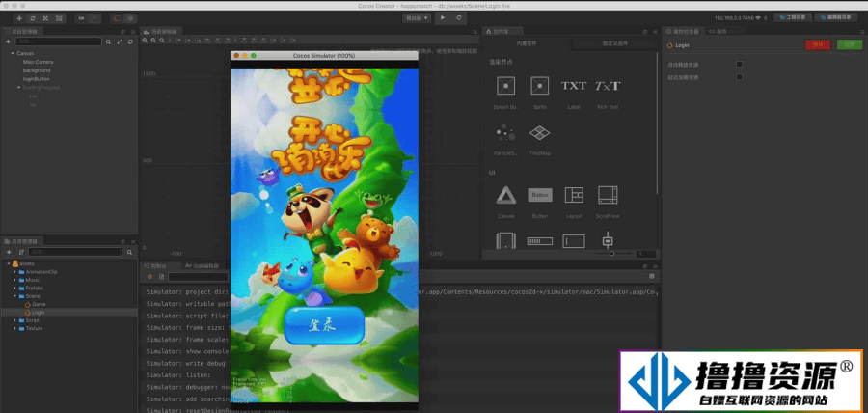Open the editor folder button
Image resolution: width=868 pixels, height=413 pixels.
[836, 17]
